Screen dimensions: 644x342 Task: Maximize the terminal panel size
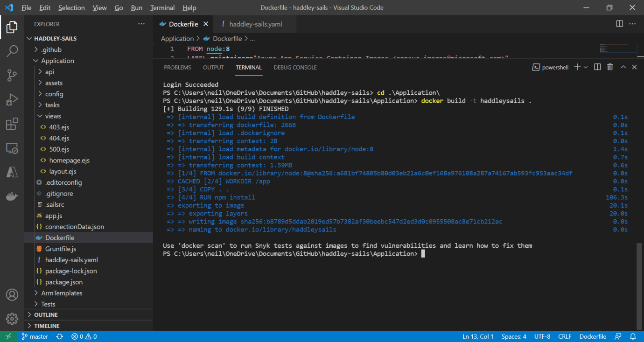(x=623, y=67)
